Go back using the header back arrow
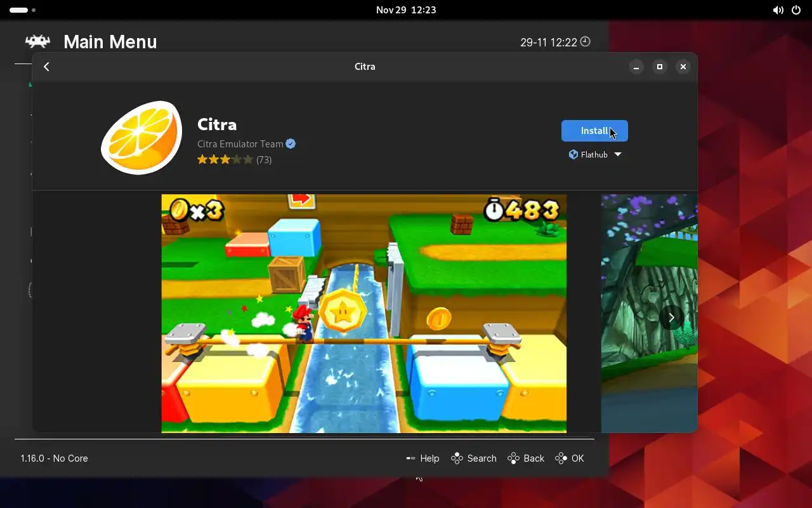 pos(46,67)
